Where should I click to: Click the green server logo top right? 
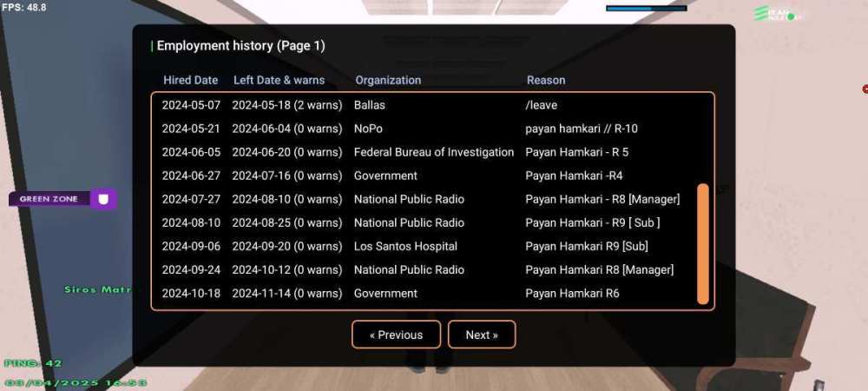[778, 13]
